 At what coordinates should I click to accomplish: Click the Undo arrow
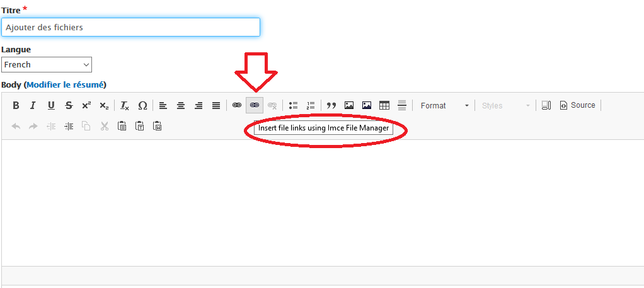click(16, 127)
